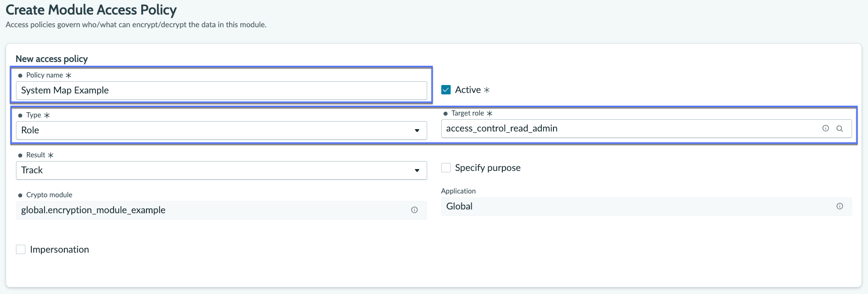
Task: Click the Application label text
Action: point(458,191)
